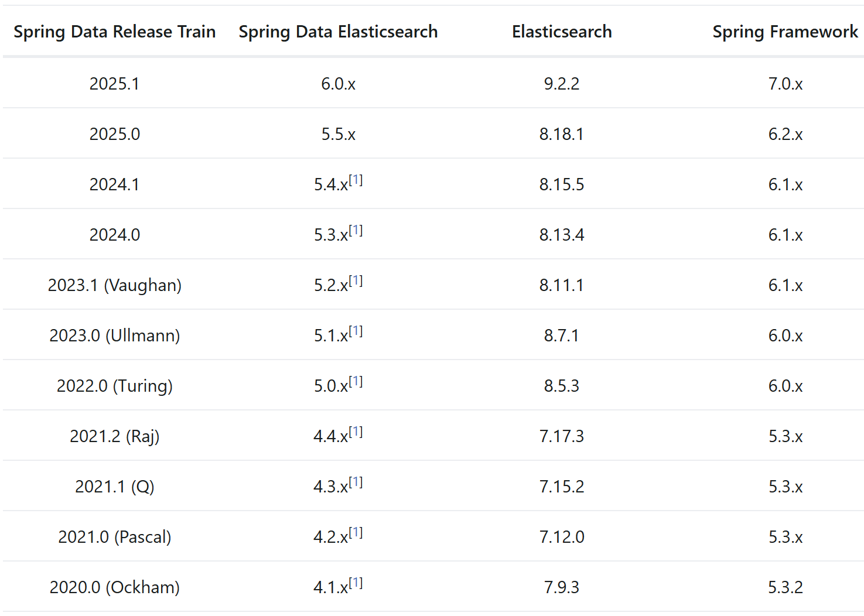This screenshot has width=864, height=616.
Task: Click Spring Framework version 7.0.x
Action: 786,84
